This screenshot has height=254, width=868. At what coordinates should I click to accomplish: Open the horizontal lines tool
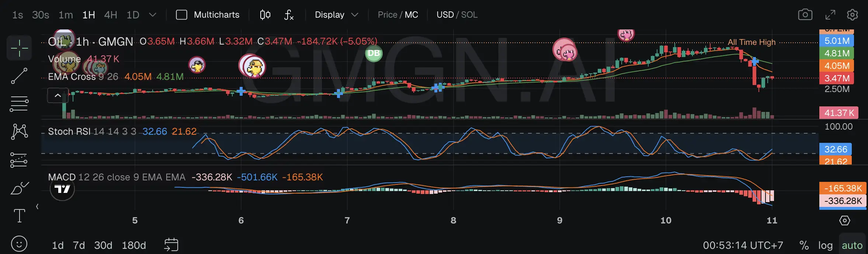19,103
